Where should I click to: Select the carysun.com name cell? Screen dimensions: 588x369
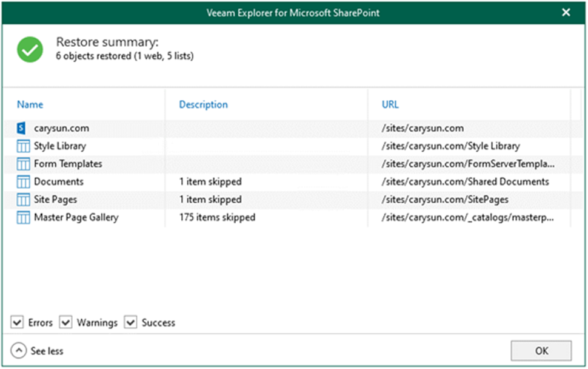pyautogui.click(x=61, y=129)
